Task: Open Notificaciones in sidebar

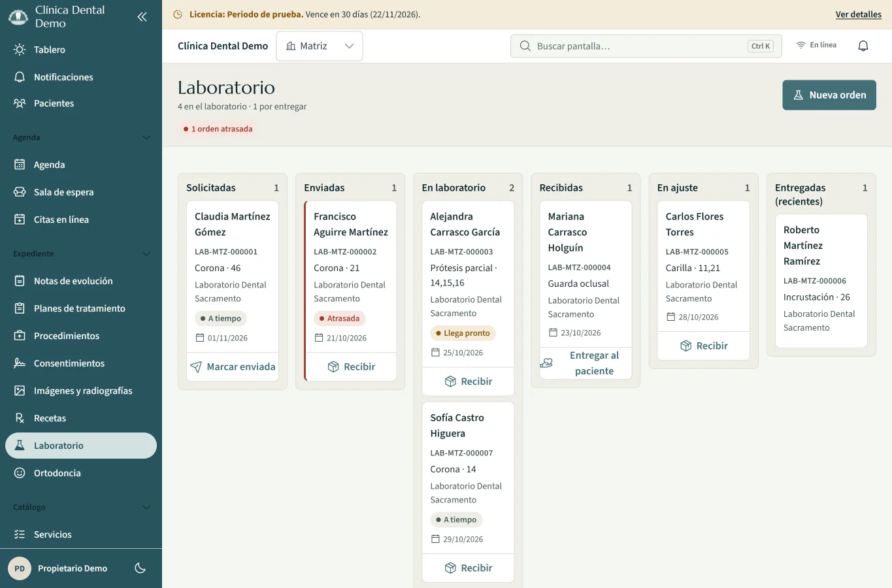Action: [81, 77]
